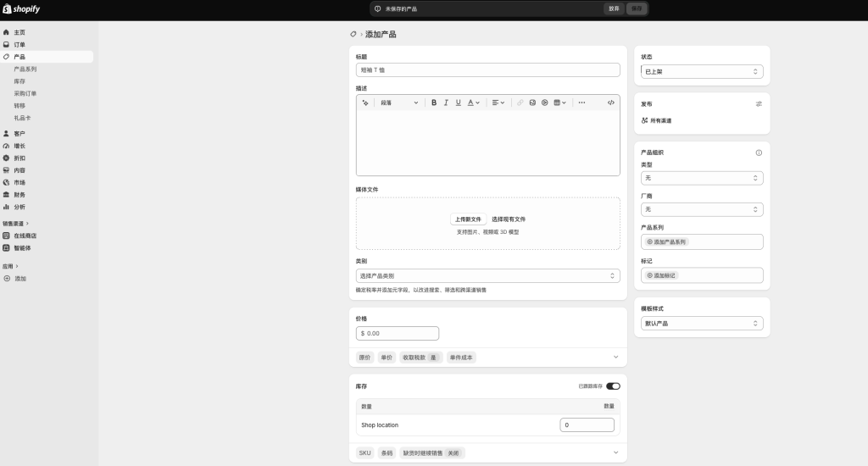This screenshot has width=868, height=466.
Task: Click the product tag breadcrumb icon beside 添加产品
Action: coord(353,34)
